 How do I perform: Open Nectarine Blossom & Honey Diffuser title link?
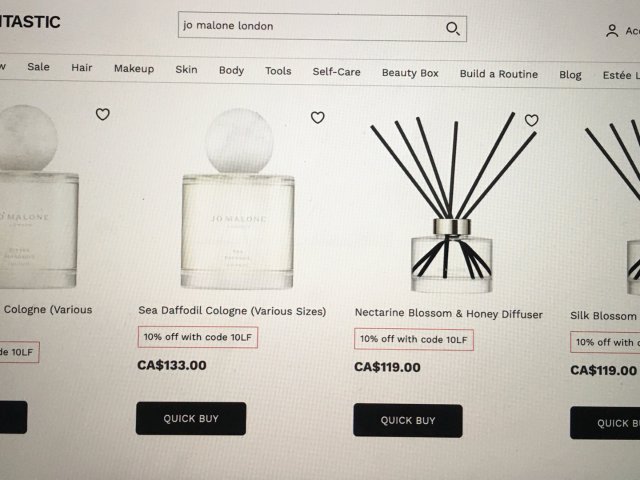point(449,313)
